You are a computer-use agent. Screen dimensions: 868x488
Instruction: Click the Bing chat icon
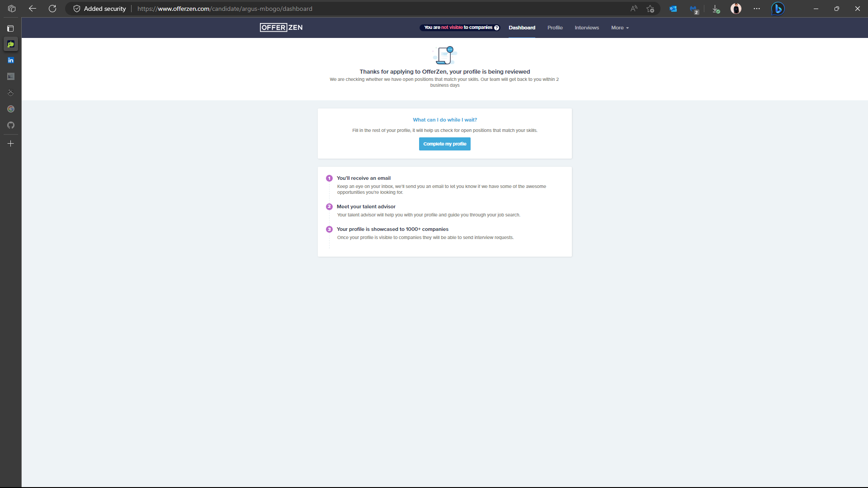click(778, 9)
